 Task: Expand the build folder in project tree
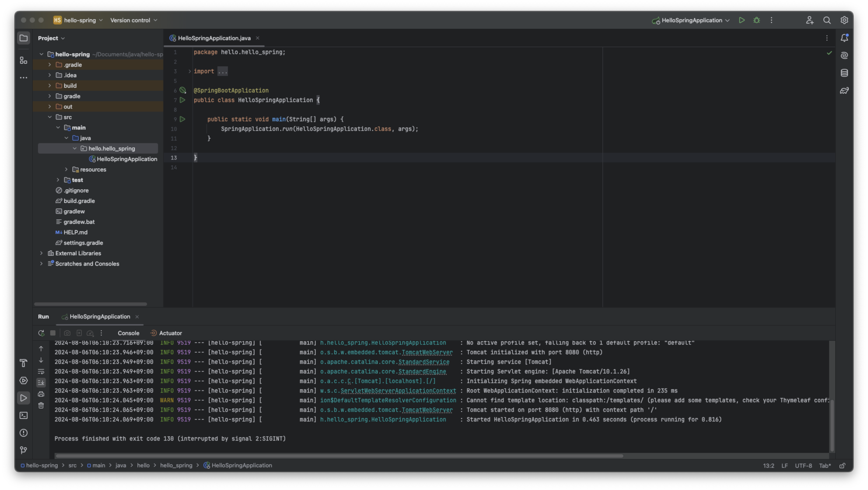click(x=50, y=86)
